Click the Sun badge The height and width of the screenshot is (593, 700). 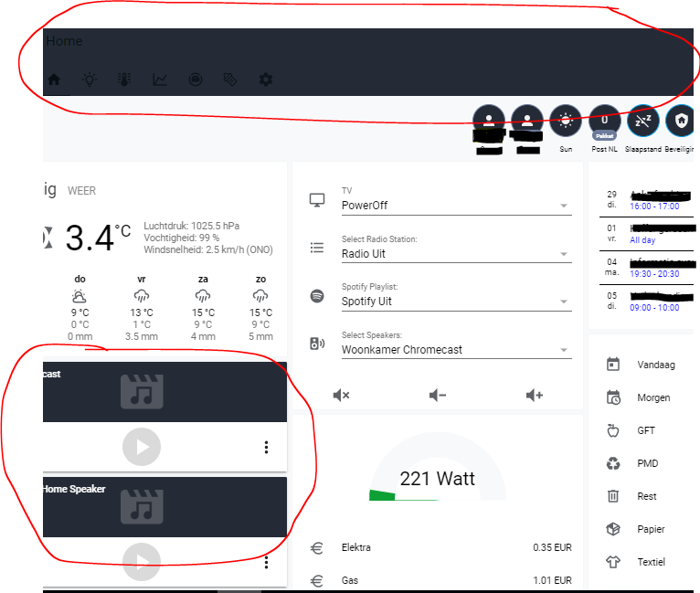tap(566, 121)
